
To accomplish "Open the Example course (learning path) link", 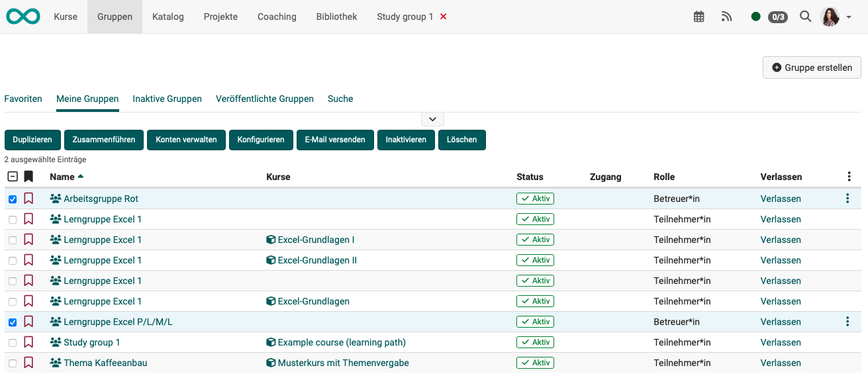I will click(x=342, y=342).
